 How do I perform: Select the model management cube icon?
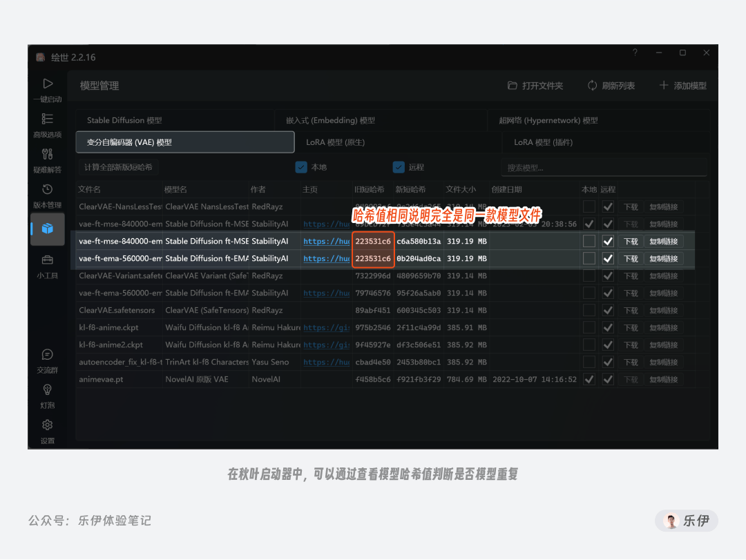[48, 229]
